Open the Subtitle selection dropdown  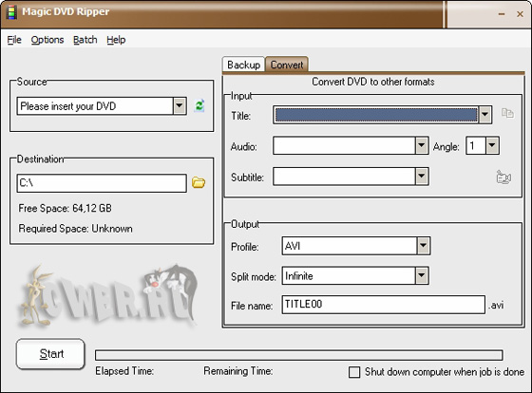click(422, 176)
